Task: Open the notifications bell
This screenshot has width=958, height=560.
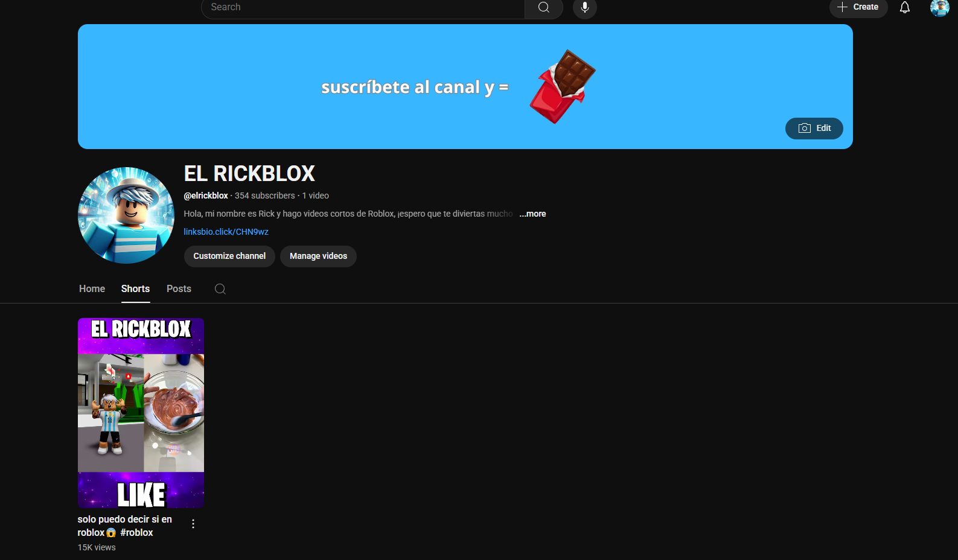Action: click(904, 7)
